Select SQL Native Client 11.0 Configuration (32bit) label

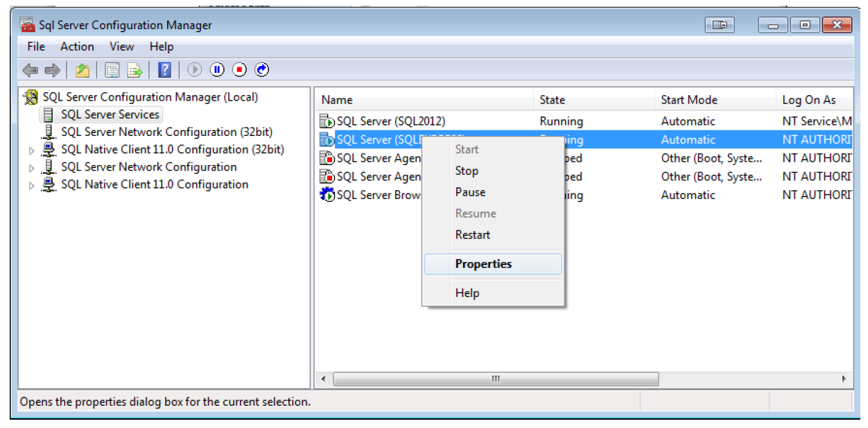(173, 149)
